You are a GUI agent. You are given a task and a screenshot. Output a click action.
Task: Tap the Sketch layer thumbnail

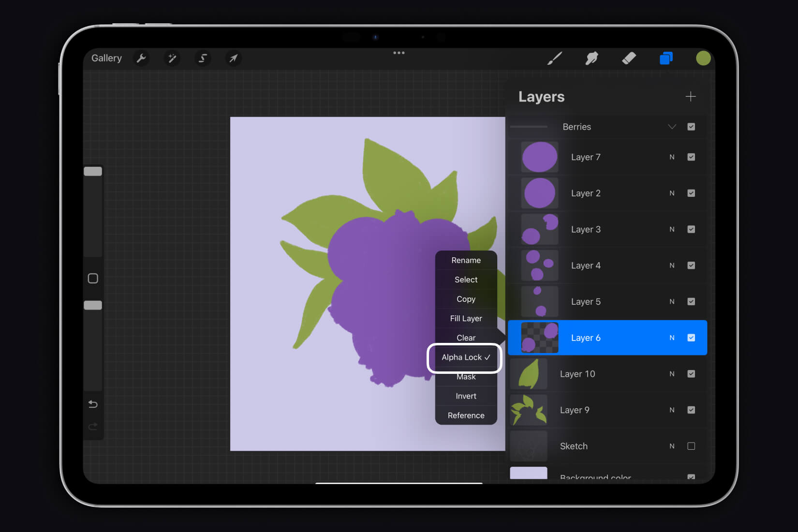[x=529, y=446]
